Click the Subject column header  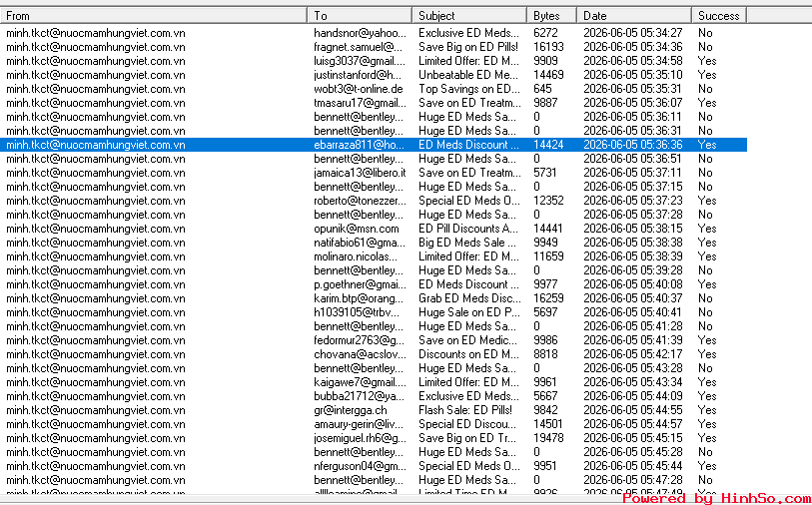point(469,16)
